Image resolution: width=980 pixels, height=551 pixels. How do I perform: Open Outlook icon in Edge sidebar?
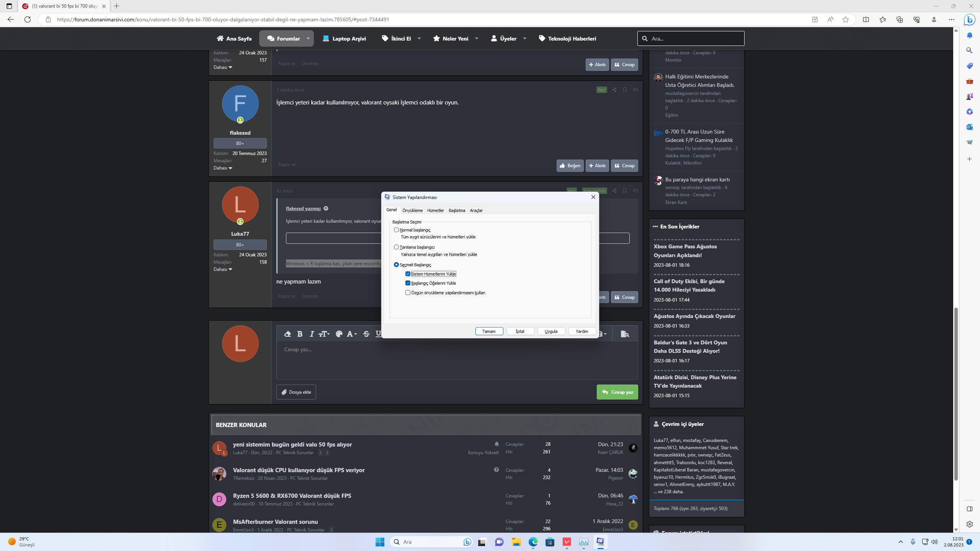(x=969, y=127)
